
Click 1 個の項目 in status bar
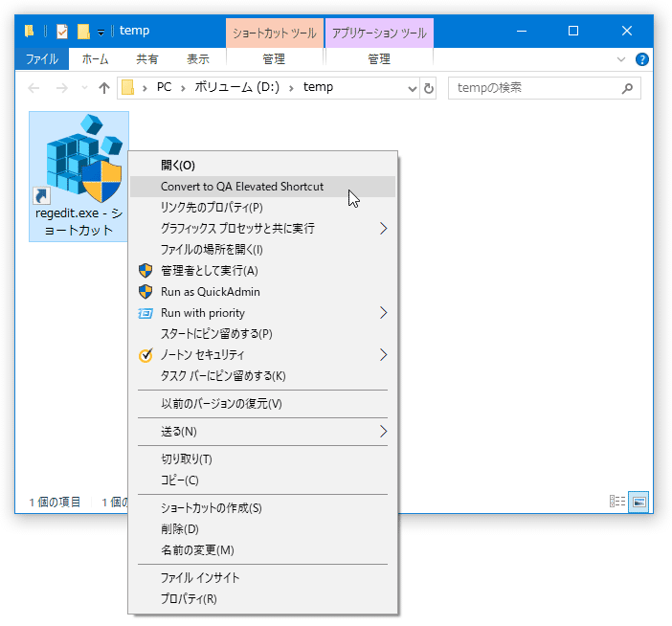(x=55, y=502)
